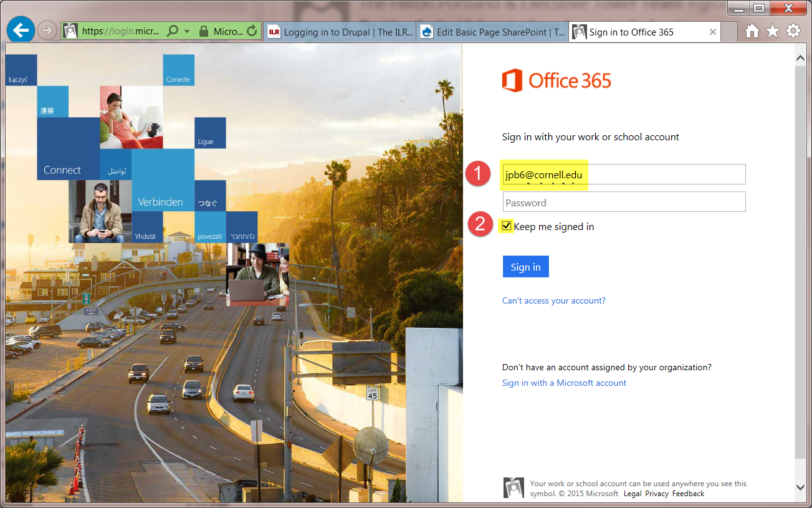Click the Password input field
This screenshot has width=812, height=508.
tap(624, 202)
